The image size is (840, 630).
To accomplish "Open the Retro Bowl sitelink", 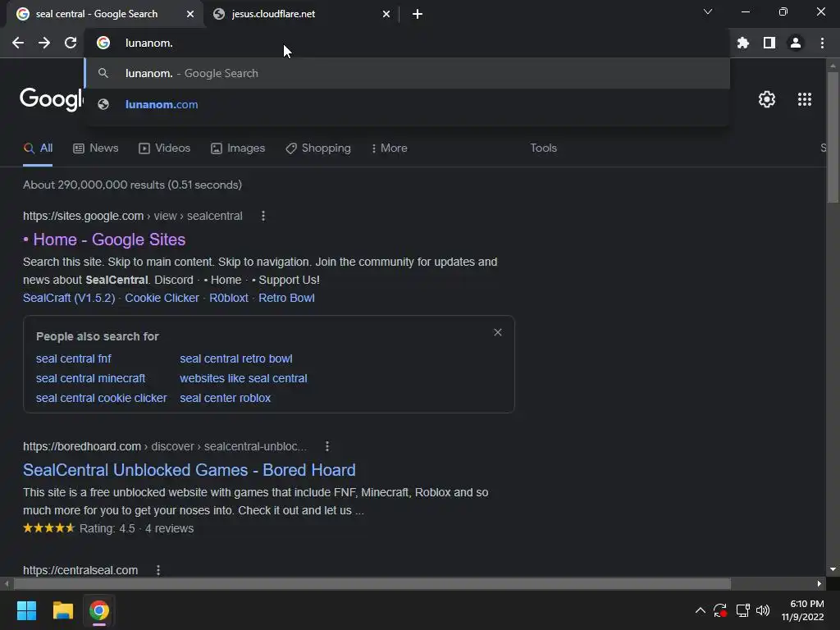I will pyautogui.click(x=286, y=298).
